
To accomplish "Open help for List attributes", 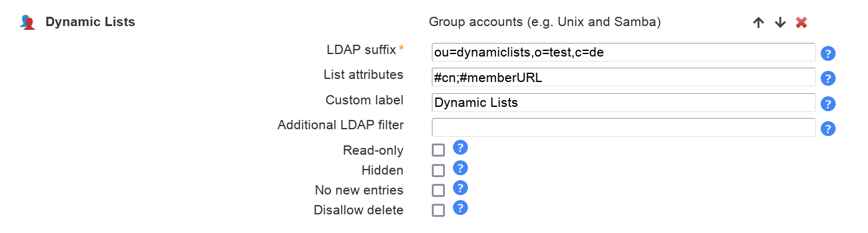I will (828, 78).
